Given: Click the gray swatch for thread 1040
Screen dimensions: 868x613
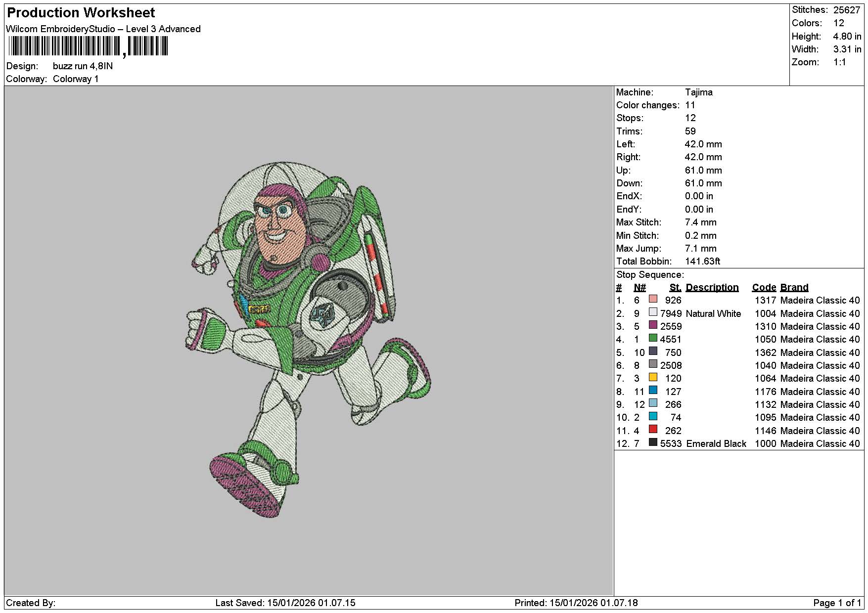Looking at the screenshot, I should tap(653, 364).
